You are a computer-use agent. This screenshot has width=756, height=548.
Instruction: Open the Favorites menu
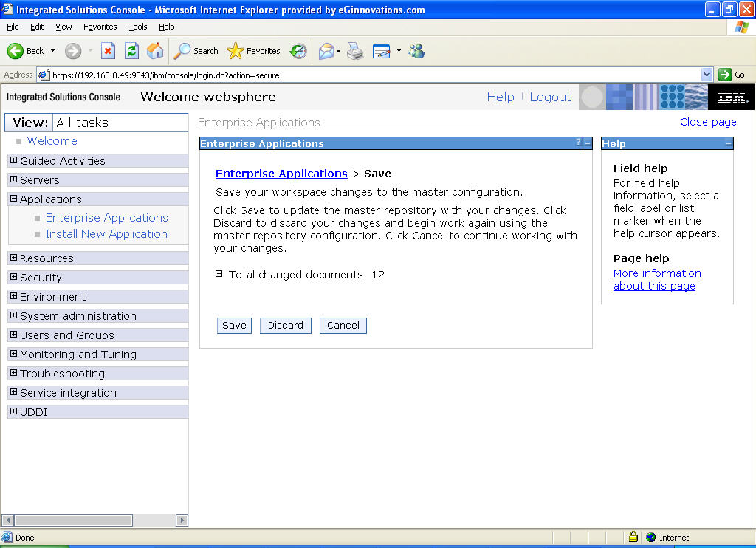tap(100, 27)
